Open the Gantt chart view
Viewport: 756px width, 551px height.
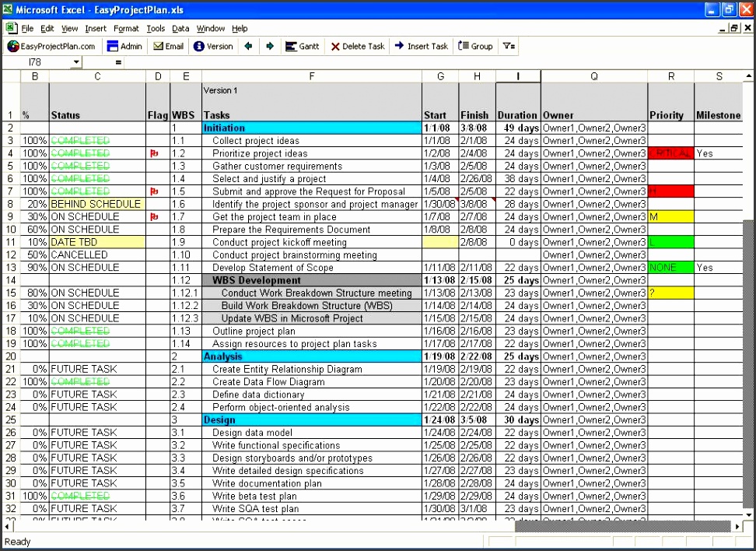tap(302, 46)
